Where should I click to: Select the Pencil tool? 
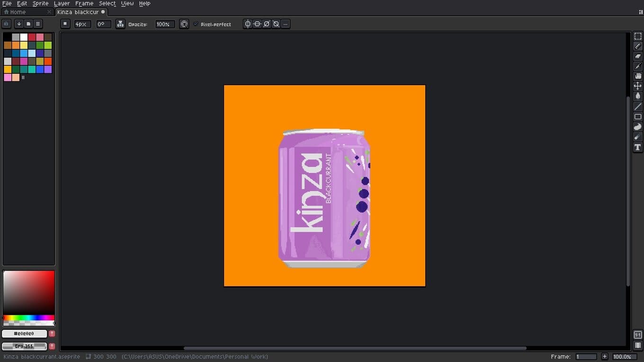pos(638,46)
